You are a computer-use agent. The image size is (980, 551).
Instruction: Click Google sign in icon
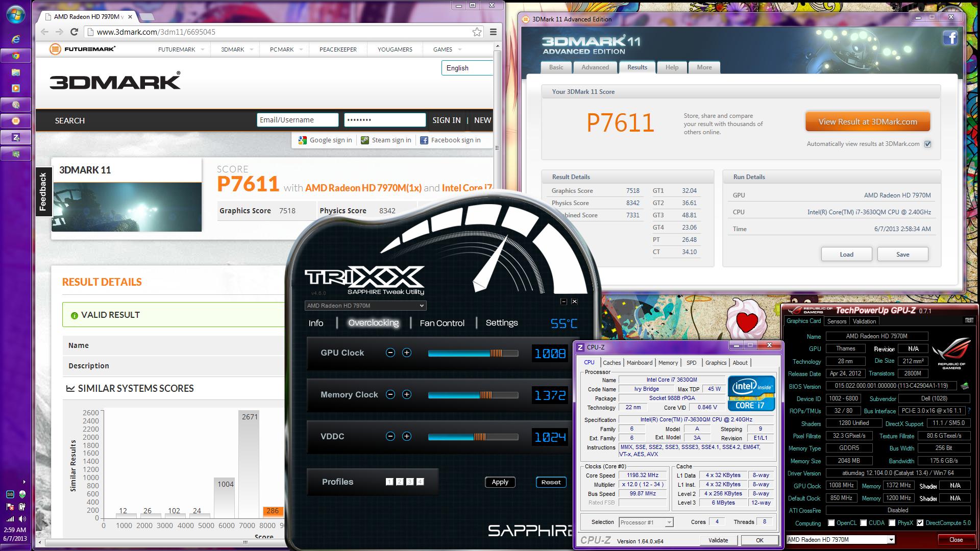point(303,140)
